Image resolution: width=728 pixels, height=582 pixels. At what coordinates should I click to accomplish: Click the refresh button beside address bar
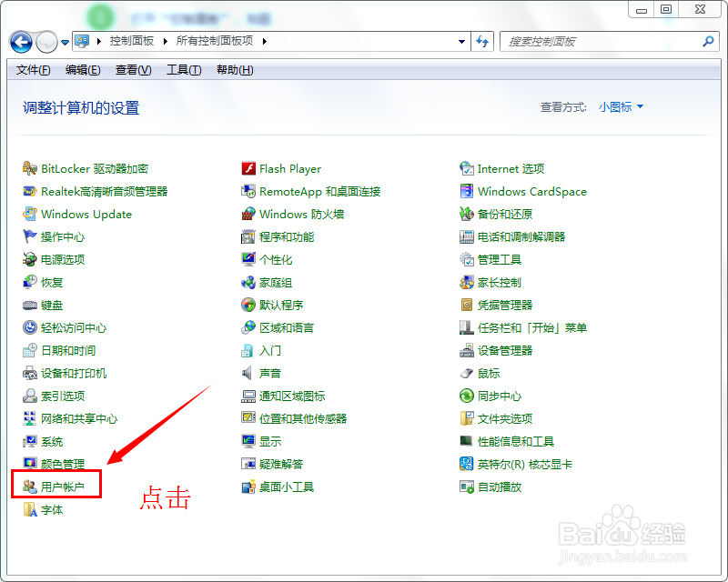click(x=482, y=41)
